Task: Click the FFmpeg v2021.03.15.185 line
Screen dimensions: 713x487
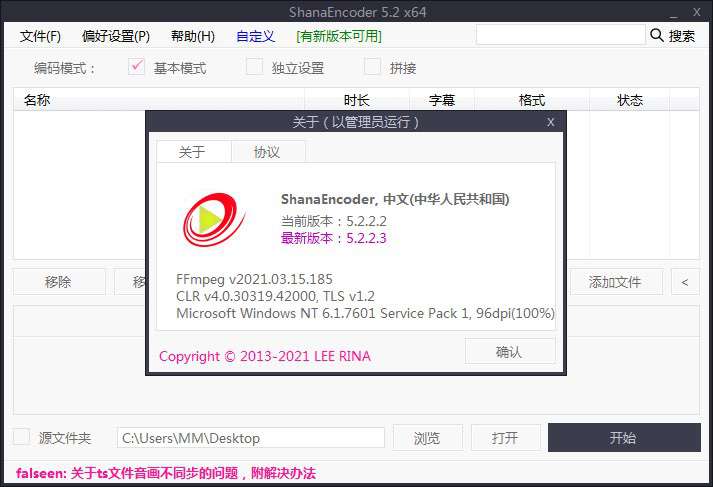Action: tap(254, 279)
